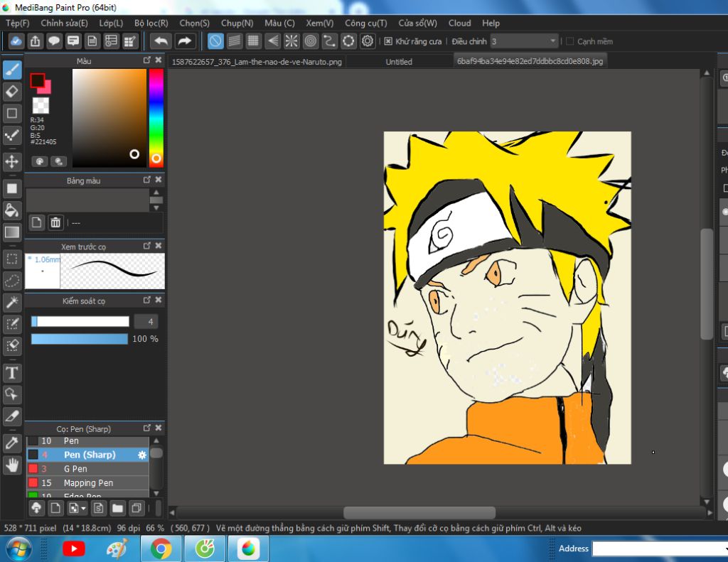
Task: Select the Brush tool in the left toolbar
Action: [12, 70]
